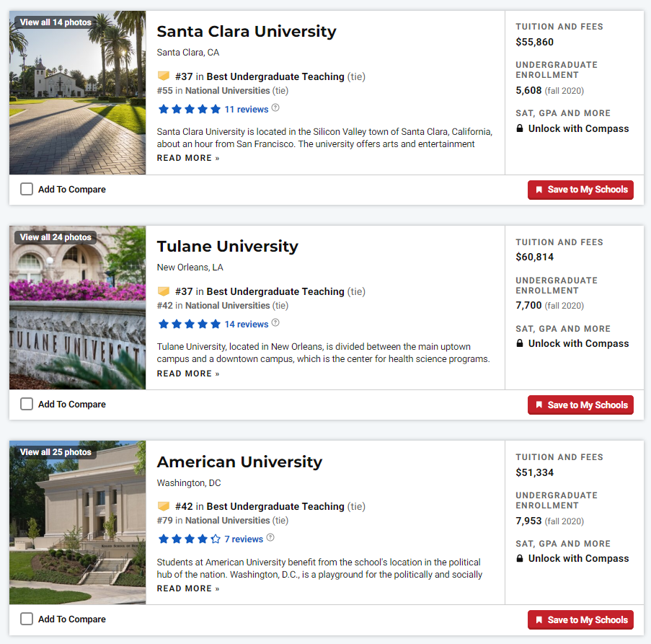This screenshot has height=644, width=651.
Task: Click the lock icon in Tulane's Unlock with Compass
Action: click(x=519, y=343)
